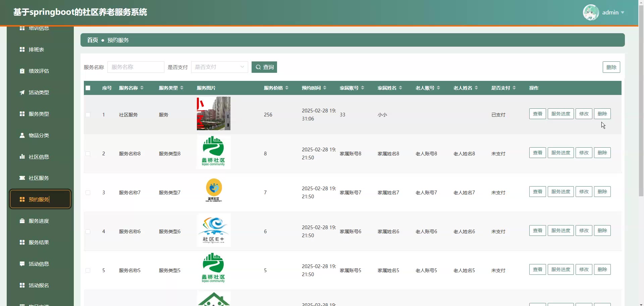Click the bar chart icon beside 社区信息

click(22, 157)
